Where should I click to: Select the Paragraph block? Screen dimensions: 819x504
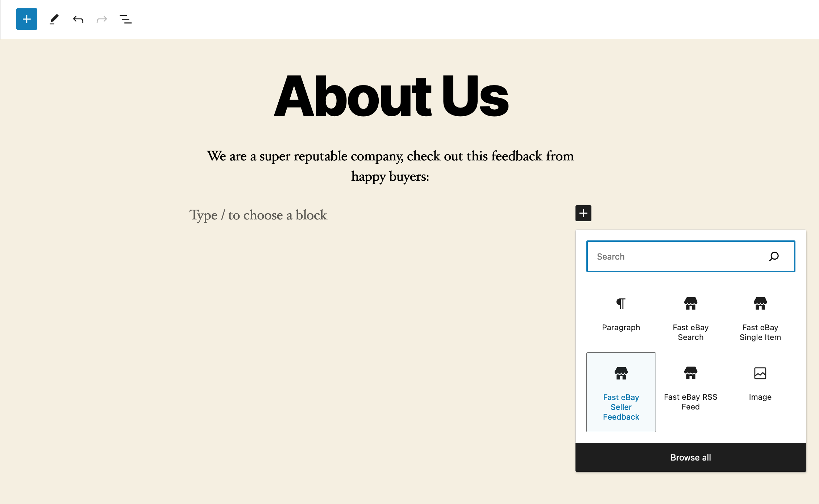621,314
